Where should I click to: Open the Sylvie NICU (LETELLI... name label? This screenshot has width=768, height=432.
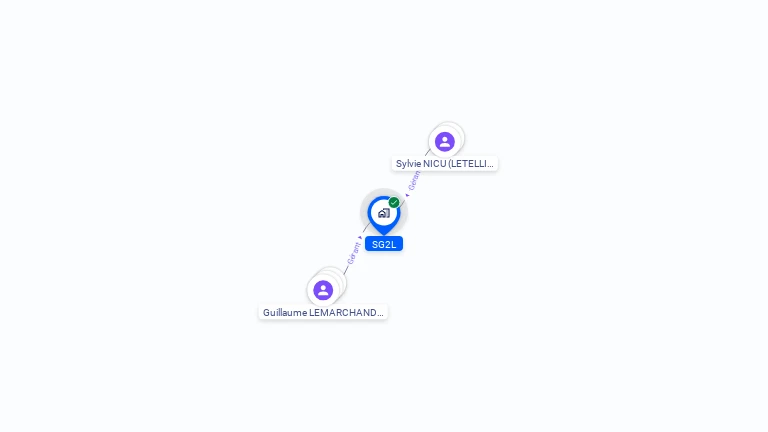(445, 164)
